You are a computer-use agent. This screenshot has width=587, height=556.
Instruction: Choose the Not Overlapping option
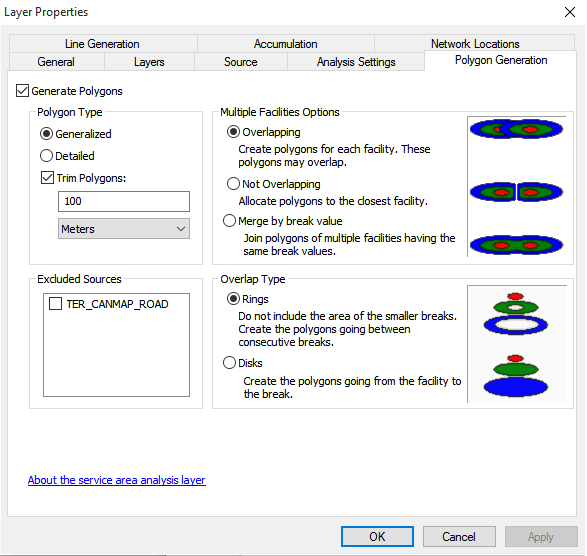(233, 183)
